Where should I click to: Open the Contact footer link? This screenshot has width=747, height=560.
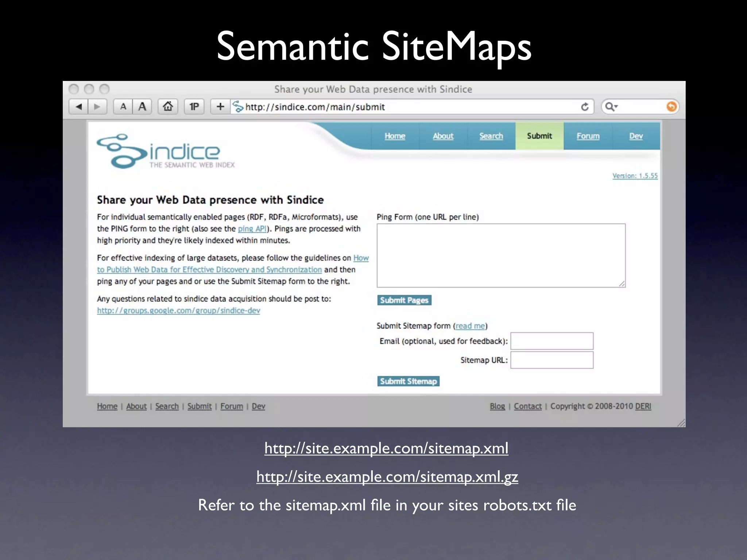pos(528,406)
